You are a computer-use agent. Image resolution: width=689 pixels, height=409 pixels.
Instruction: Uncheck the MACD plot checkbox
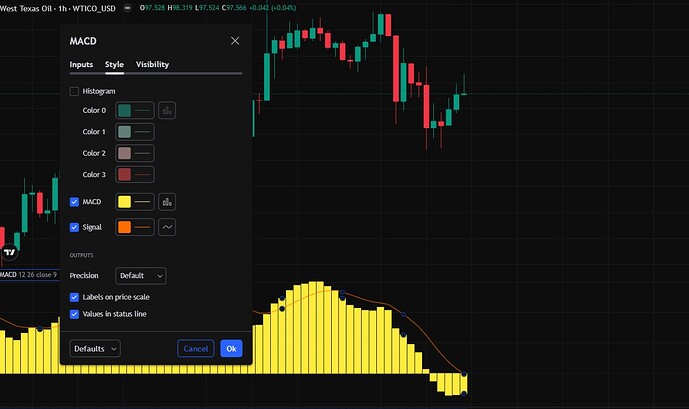74,202
